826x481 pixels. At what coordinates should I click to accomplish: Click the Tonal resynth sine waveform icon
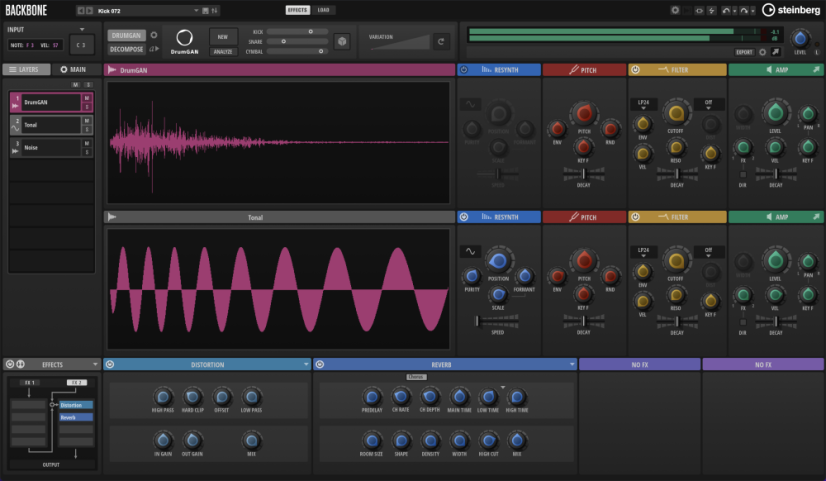click(x=470, y=250)
